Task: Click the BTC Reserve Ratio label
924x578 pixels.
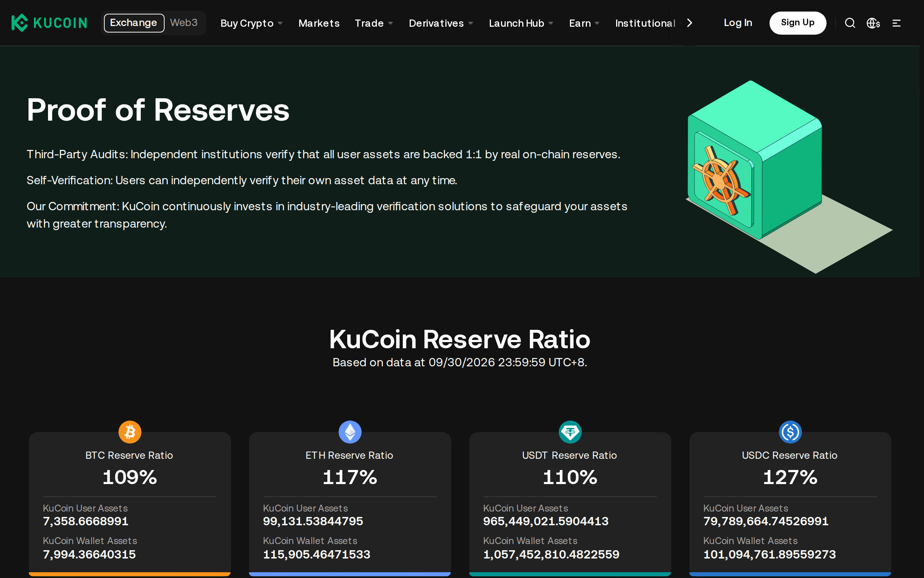Action: tap(129, 455)
